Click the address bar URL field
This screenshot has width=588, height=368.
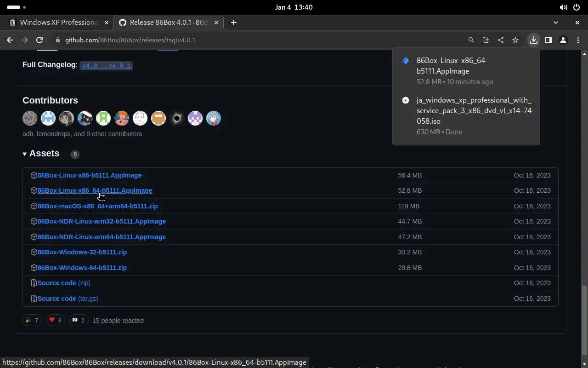pyautogui.click(x=262, y=40)
